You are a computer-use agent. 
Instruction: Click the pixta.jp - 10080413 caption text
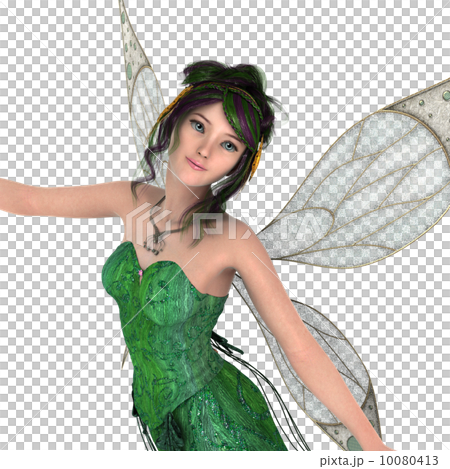(379, 461)
